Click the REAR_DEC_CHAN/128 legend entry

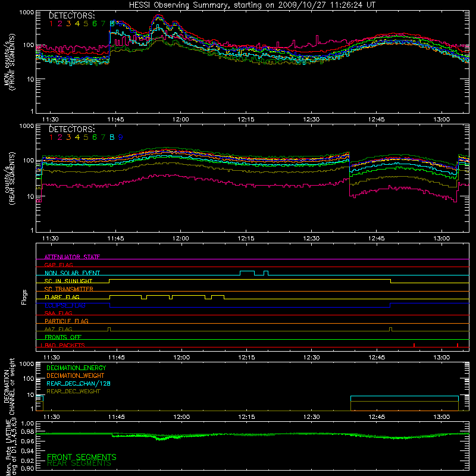click(x=79, y=383)
